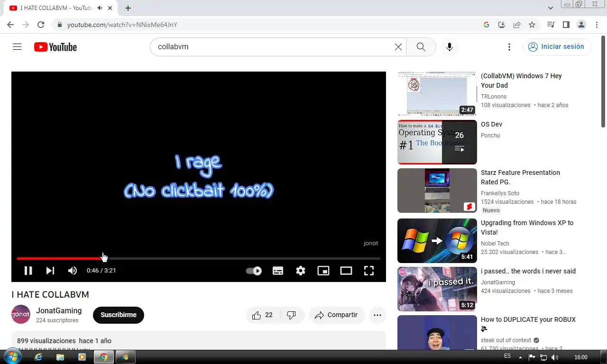The image size is (607, 364).
Task: Seek on the video progress bar
Action: pyautogui.click(x=198, y=258)
